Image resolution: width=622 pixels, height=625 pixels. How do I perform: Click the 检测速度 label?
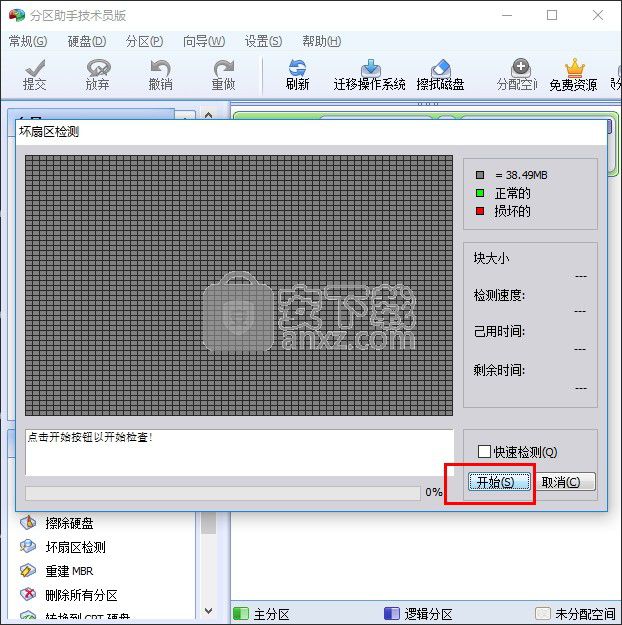coord(499,295)
